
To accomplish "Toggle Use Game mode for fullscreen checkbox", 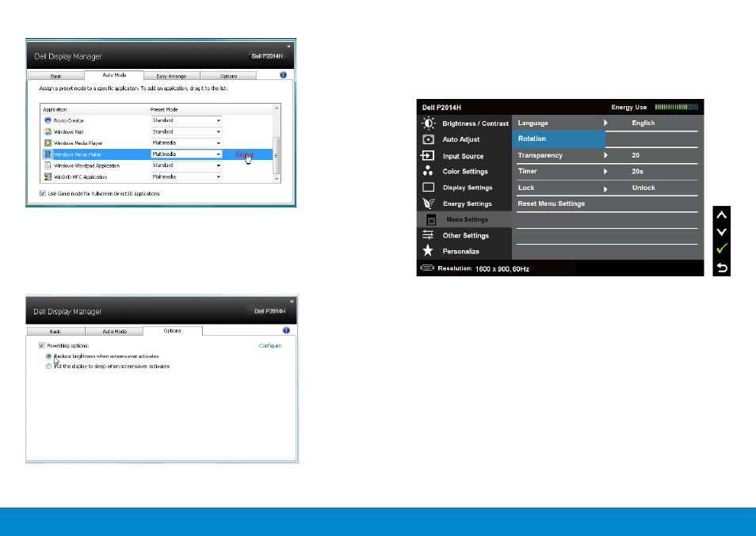I will (x=43, y=194).
